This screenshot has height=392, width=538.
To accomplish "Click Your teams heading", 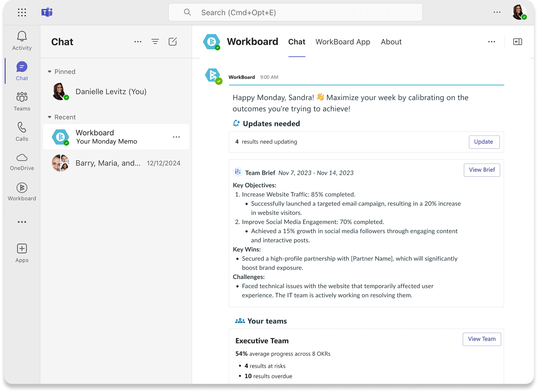I will [x=267, y=321].
